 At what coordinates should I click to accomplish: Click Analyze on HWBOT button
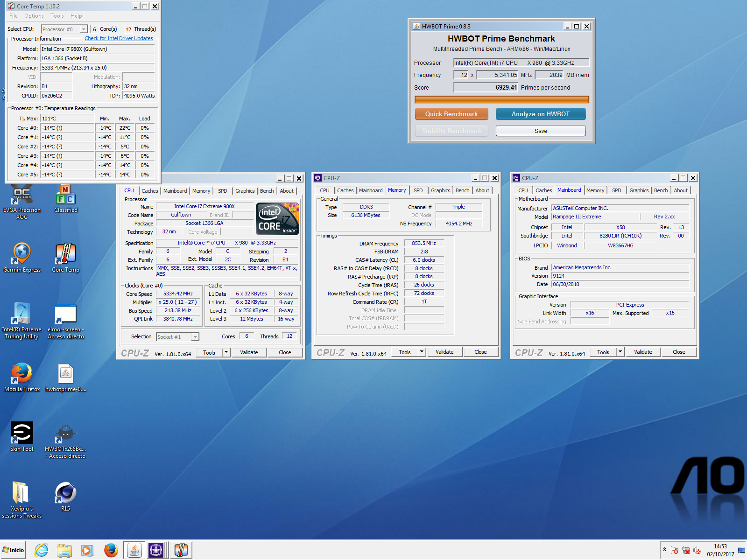point(541,114)
